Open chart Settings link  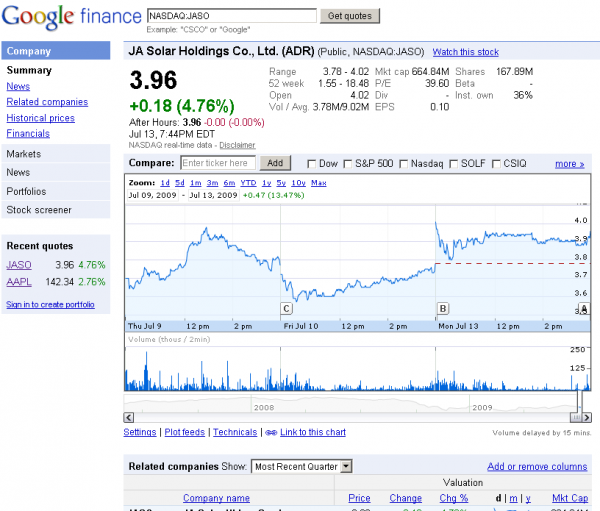coord(140,432)
